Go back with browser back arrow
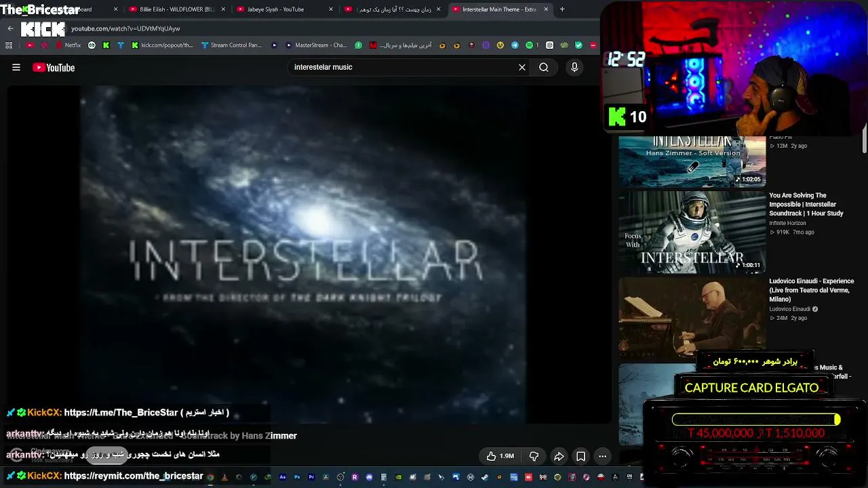Viewport: 868px width, 488px height. tap(10, 28)
